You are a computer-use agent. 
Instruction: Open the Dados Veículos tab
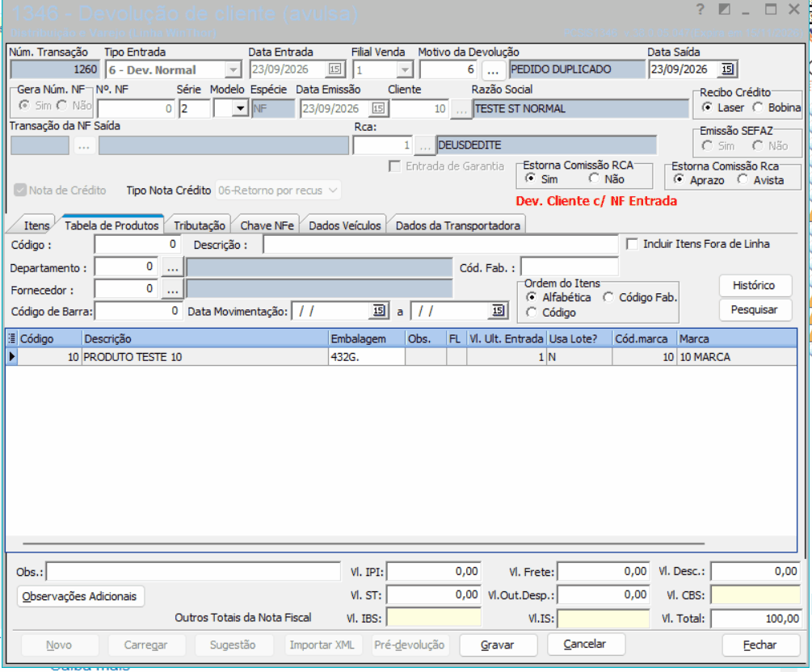tap(345, 225)
